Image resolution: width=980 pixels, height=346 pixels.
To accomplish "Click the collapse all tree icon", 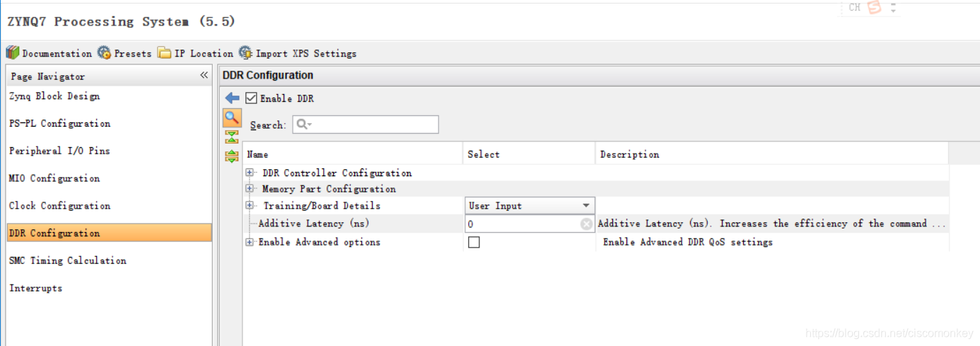I will coord(232,137).
